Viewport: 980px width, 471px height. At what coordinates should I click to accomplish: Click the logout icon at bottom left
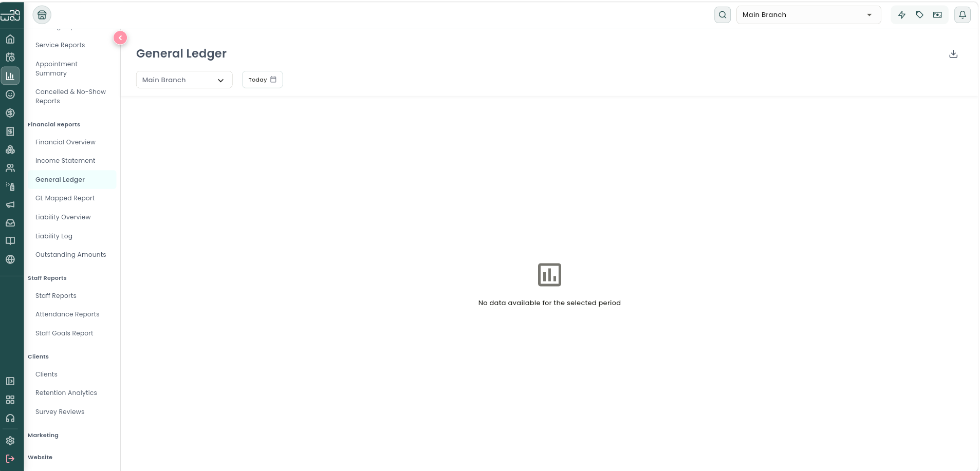click(x=10, y=459)
